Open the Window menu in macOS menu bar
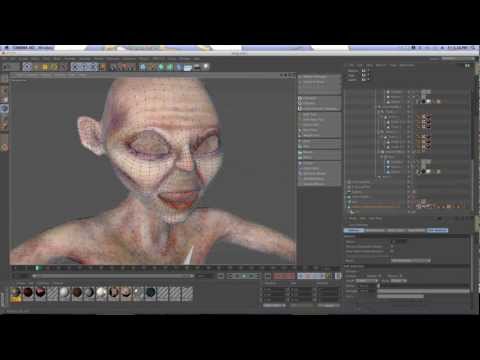 tap(46, 48)
